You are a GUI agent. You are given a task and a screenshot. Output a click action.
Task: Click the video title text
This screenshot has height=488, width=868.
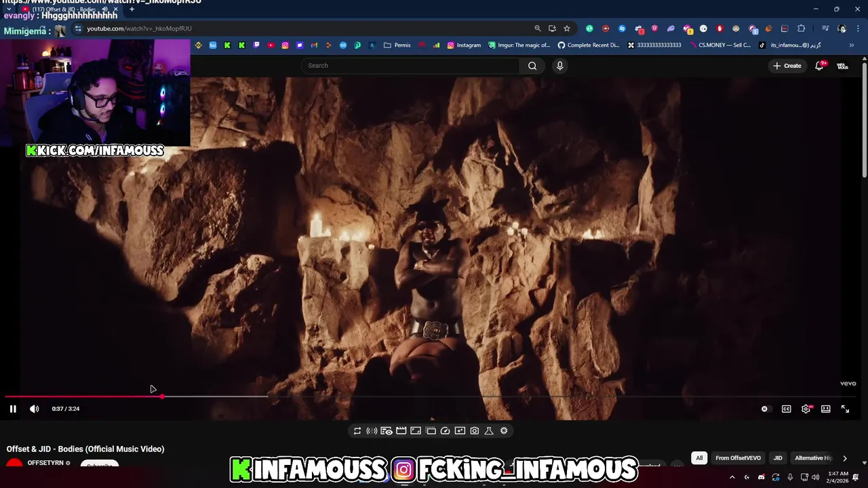click(x=85, y=449)
